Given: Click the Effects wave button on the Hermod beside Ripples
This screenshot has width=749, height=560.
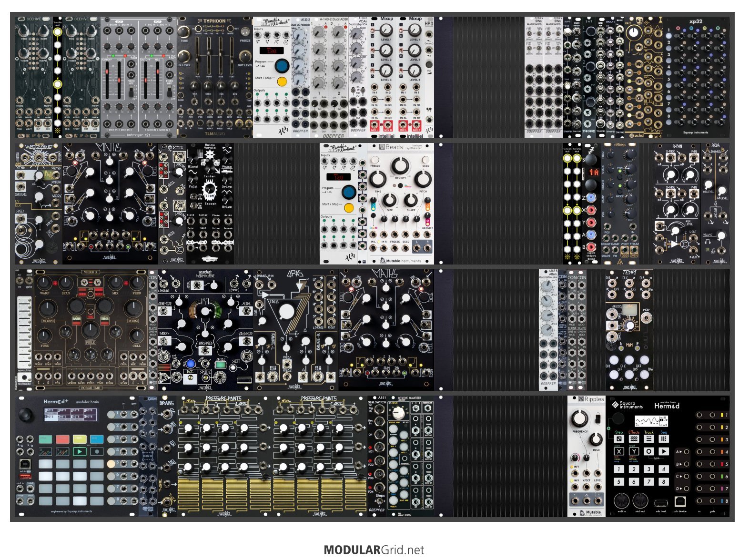Looking at the screenshot, I should point(634,439).
